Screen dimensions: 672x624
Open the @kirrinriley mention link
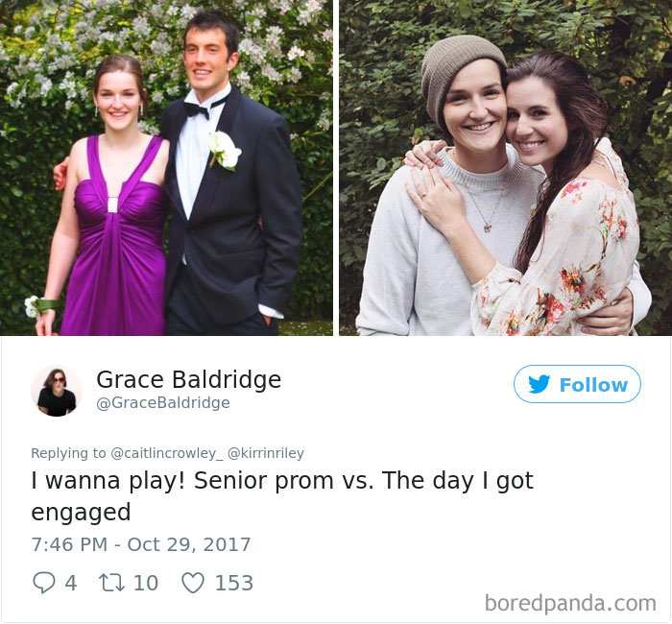266,453
